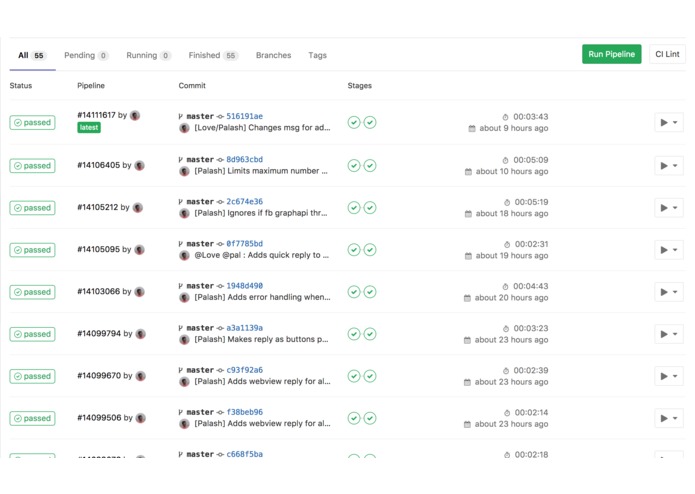Click the latest tag under pipeline #14111617
Viewport: 695px width, 494px height.
tap(89, 128)
